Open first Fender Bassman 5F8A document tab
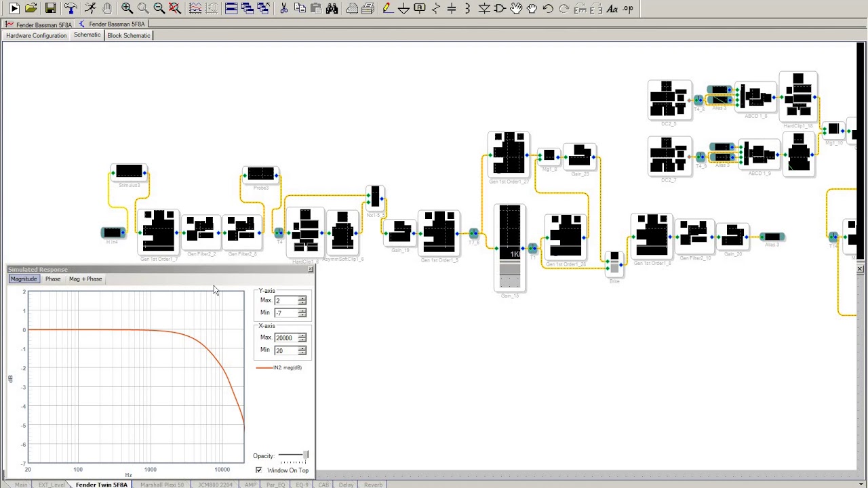The width and height of the screenshot is (868, 488). [39, 24]
